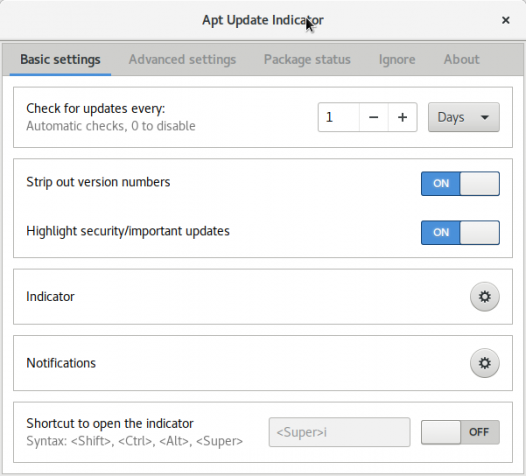Increase update interval with plus button

403,117
